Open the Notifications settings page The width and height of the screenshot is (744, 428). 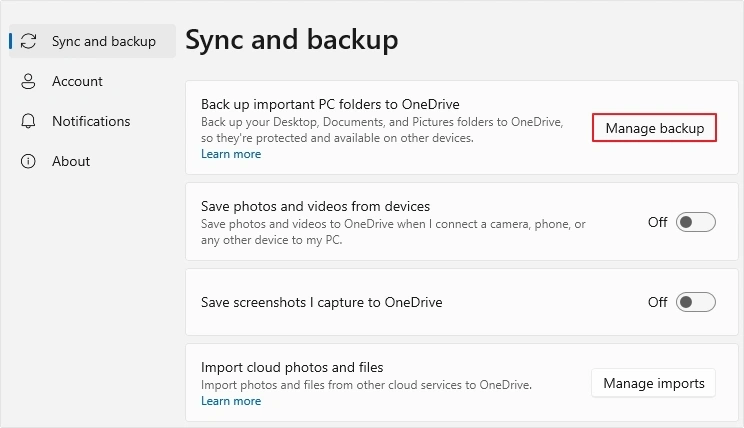[93, 121]
